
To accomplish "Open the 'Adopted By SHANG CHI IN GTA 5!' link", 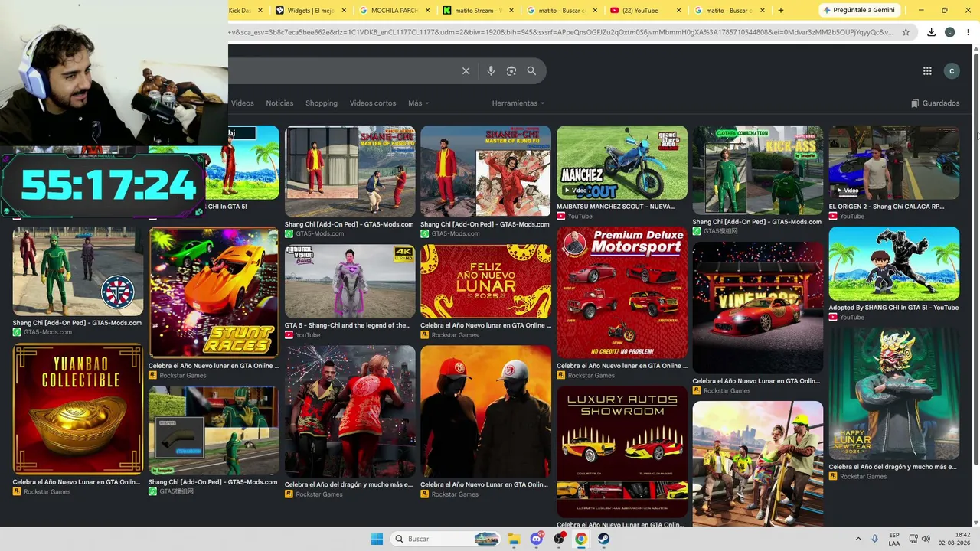I will point(893,308).
